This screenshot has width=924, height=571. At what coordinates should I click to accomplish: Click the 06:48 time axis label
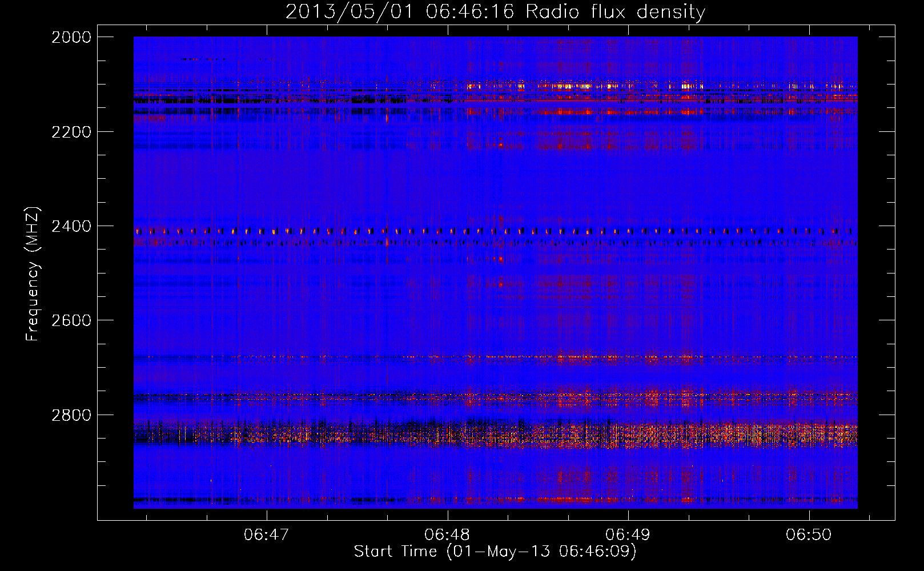tap(447, 534)
